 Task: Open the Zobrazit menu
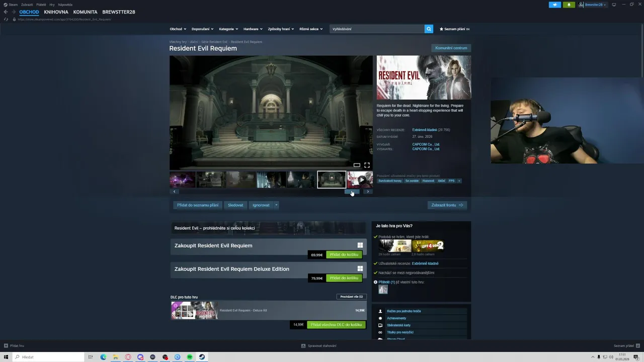pos(27,5)
